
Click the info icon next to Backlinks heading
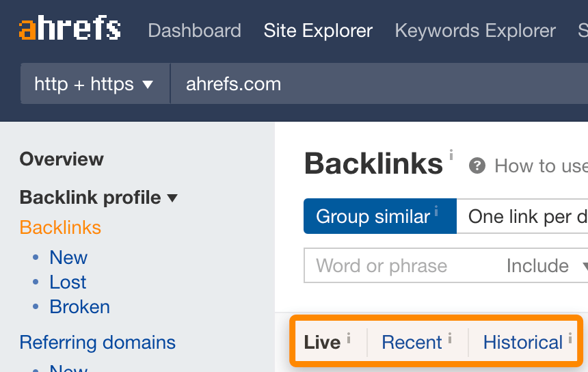tap(451, 156)
